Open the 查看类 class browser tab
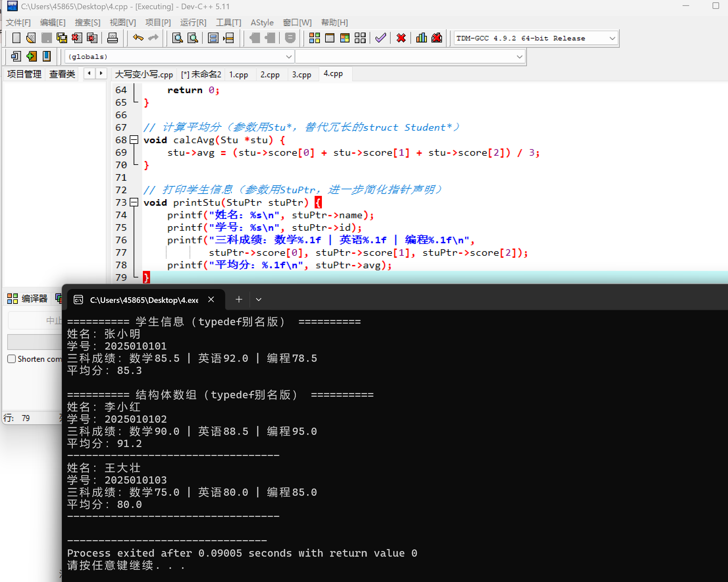The height and width of the screenshot is (582, 728). pos(62,74)
